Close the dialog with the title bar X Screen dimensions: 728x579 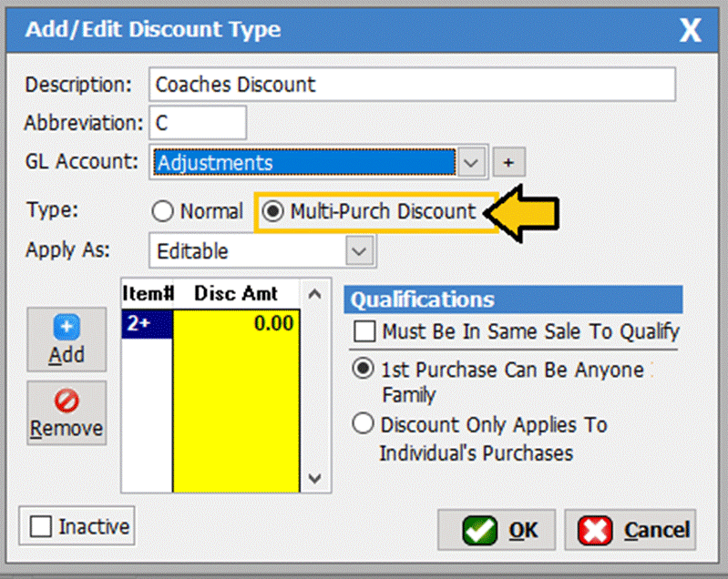coord(690,30)
